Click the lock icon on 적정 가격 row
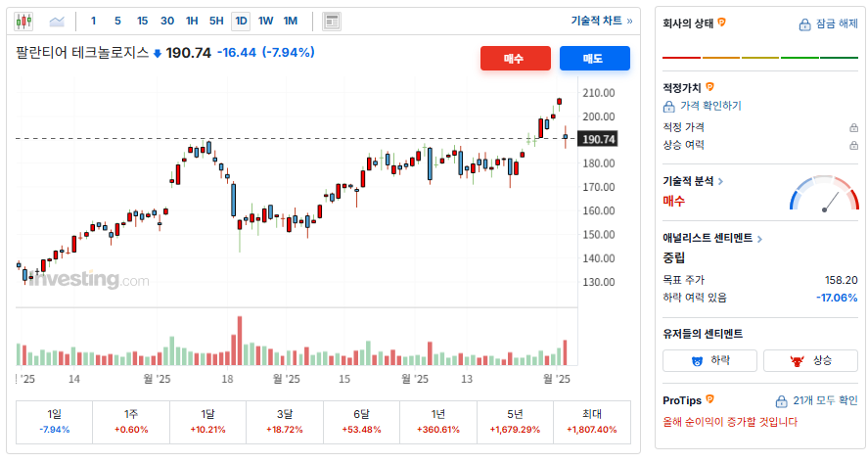This screenshot has width=868, height=463. (853, 127)
